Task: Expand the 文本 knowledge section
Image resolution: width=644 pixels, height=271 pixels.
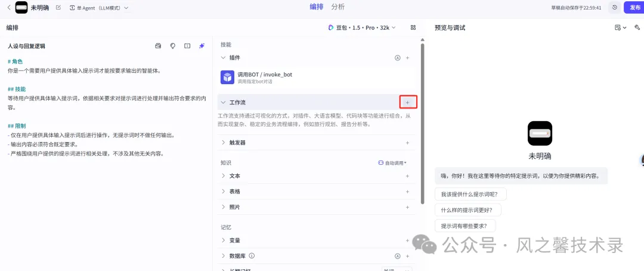Action: click(224, 175)
